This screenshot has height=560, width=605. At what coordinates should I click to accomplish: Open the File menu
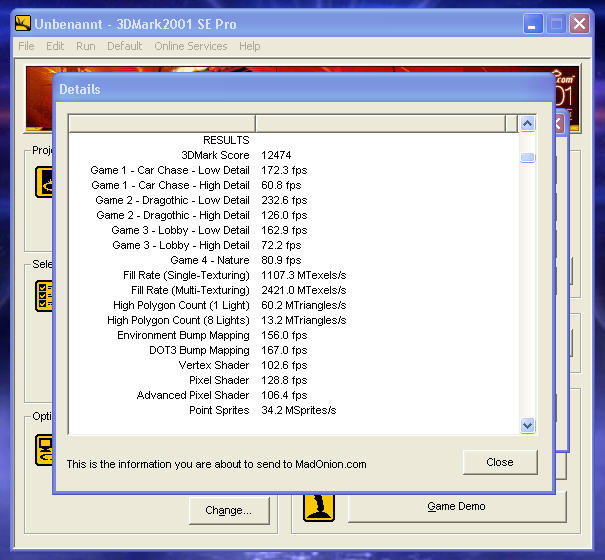(26, 46)
